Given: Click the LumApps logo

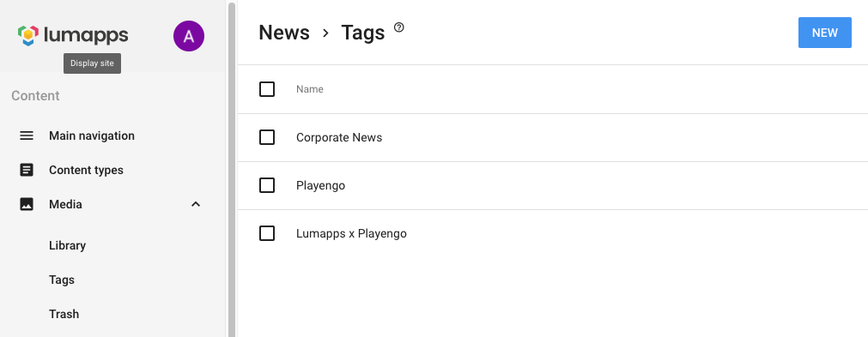Looking at the screenshot, I should (73, 36).
